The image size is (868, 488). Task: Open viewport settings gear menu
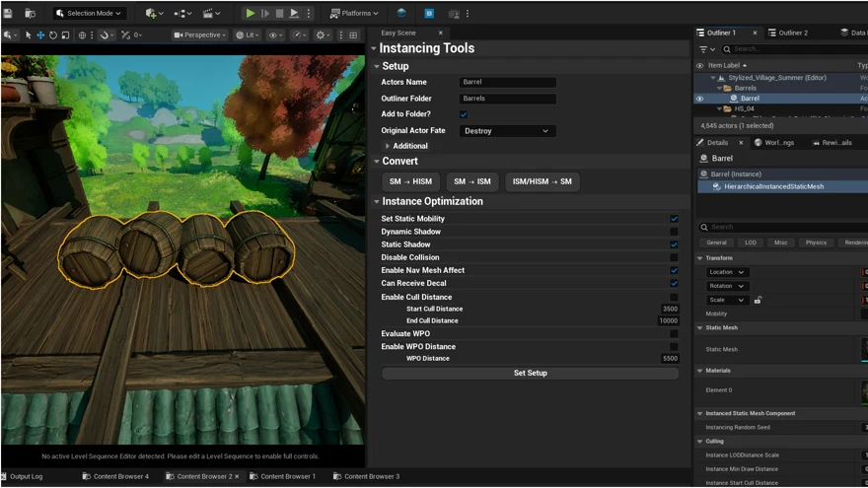(x=323, y=35)
